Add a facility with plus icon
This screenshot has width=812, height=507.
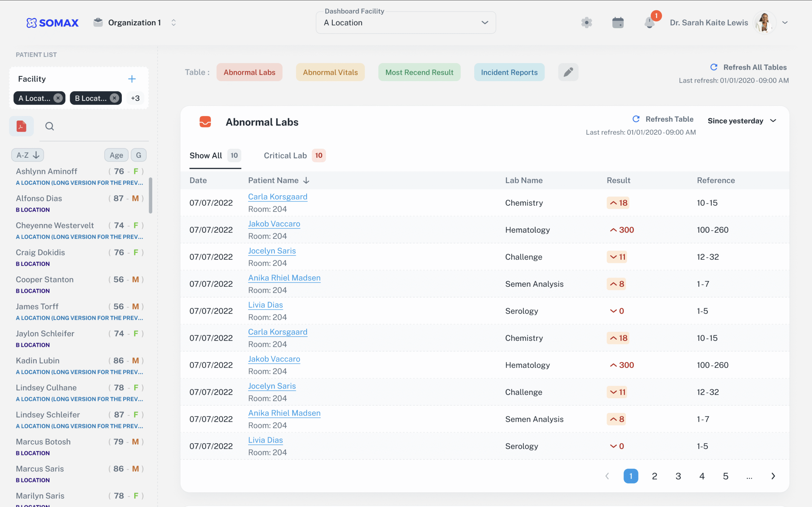click(x=132, y=79)
